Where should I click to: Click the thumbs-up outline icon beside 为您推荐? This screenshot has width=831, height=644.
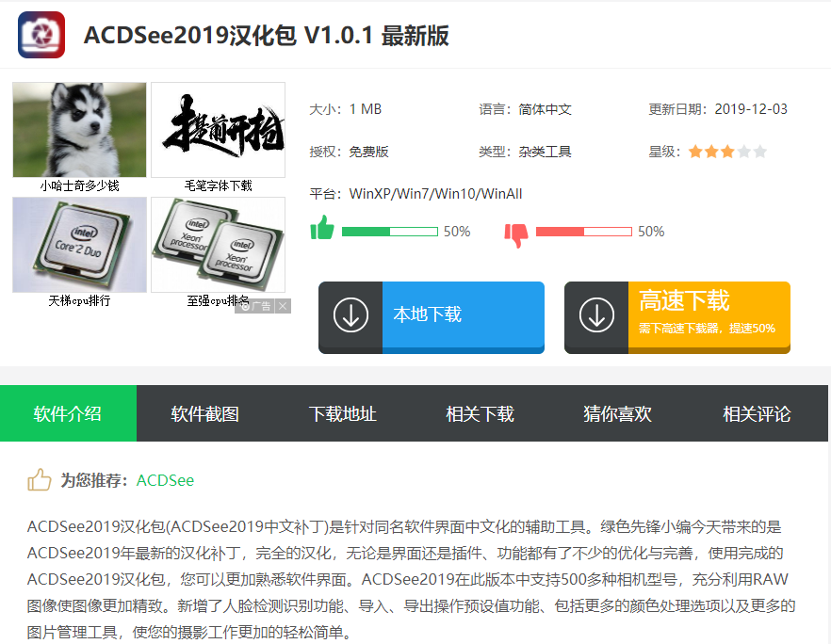pyautogui.click(x=40, y=479)
